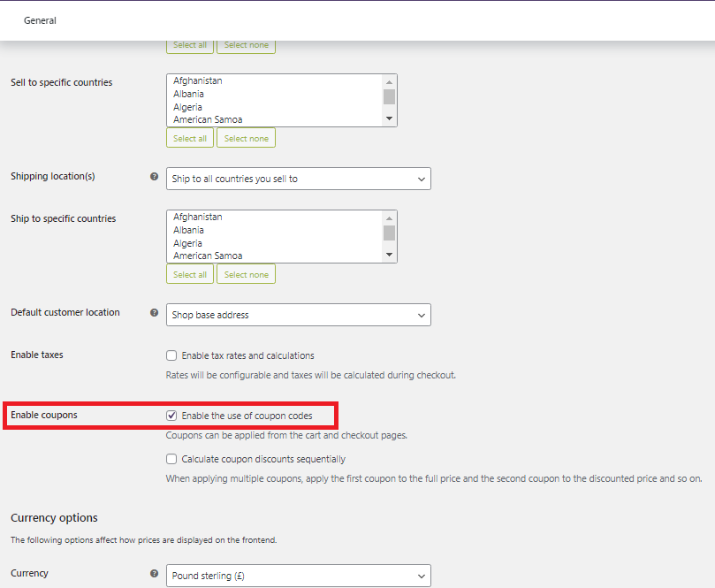Screen dimensions: 715x588
Task: Select Algeria in Ship to specific countries list
Action: point(187,243)
